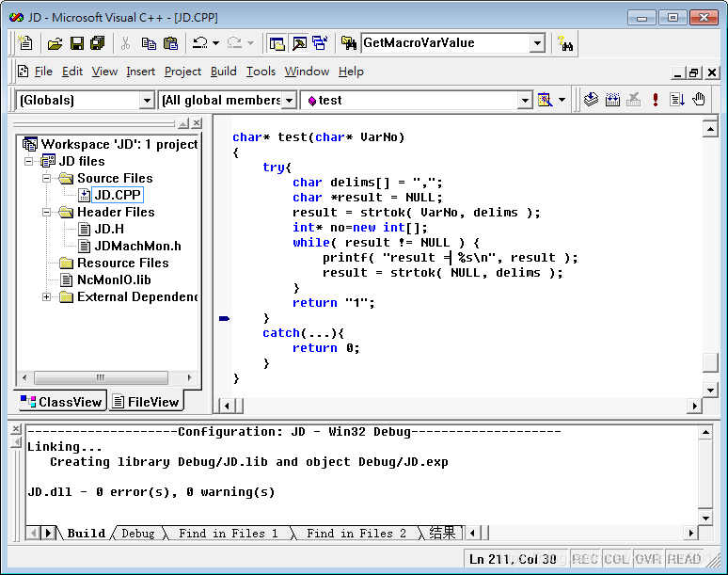
Task: Open the View menu
Action: tap(104, 72)
